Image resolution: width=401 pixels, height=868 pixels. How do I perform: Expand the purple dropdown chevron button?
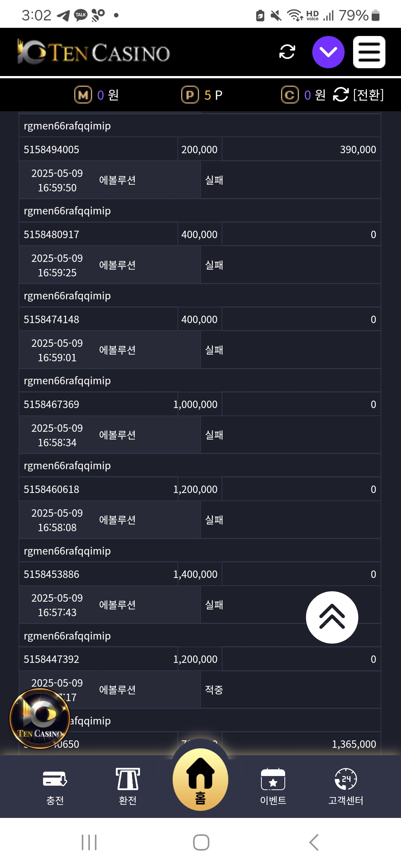tap(328, 52)
